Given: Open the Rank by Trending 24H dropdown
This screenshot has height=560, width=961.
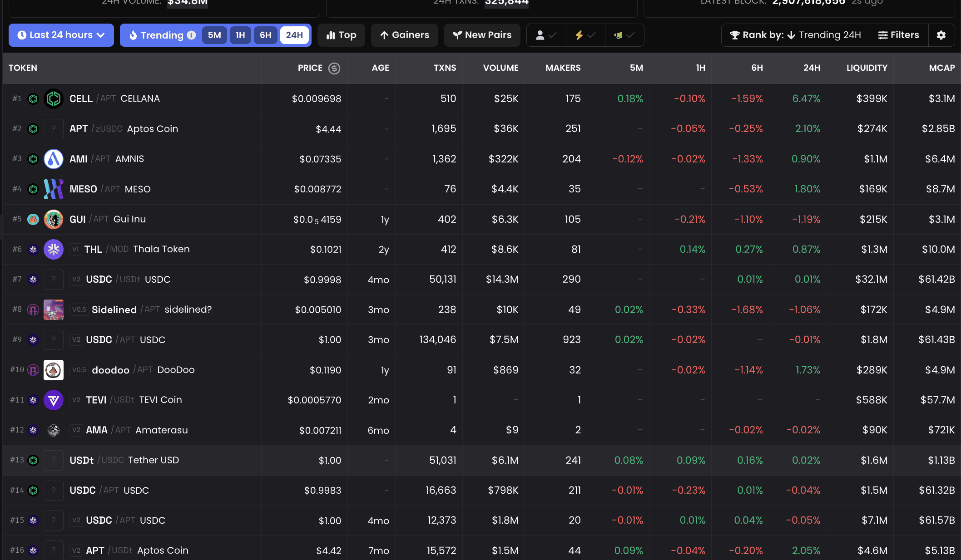Looking at the screenshot, I should pyautogui.click(x=796, y=35).
